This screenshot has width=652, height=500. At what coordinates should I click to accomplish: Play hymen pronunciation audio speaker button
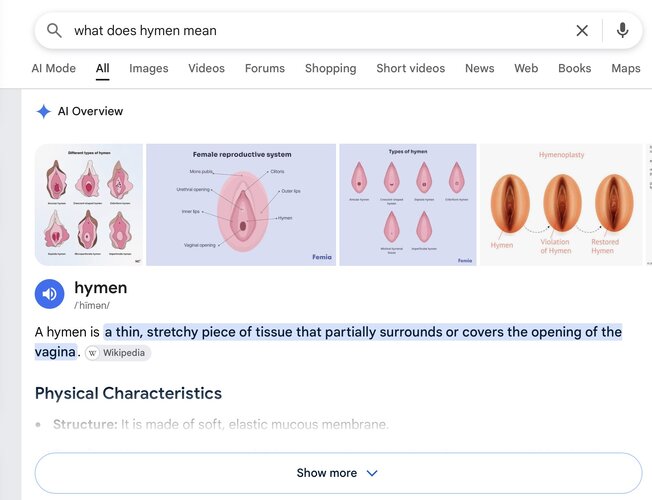[49, 294]
